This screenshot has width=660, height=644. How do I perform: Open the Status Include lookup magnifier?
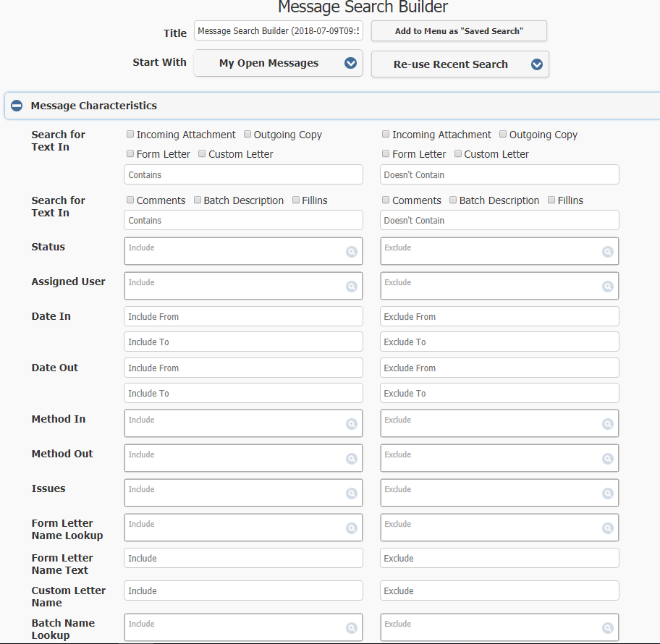pos(352,252)
